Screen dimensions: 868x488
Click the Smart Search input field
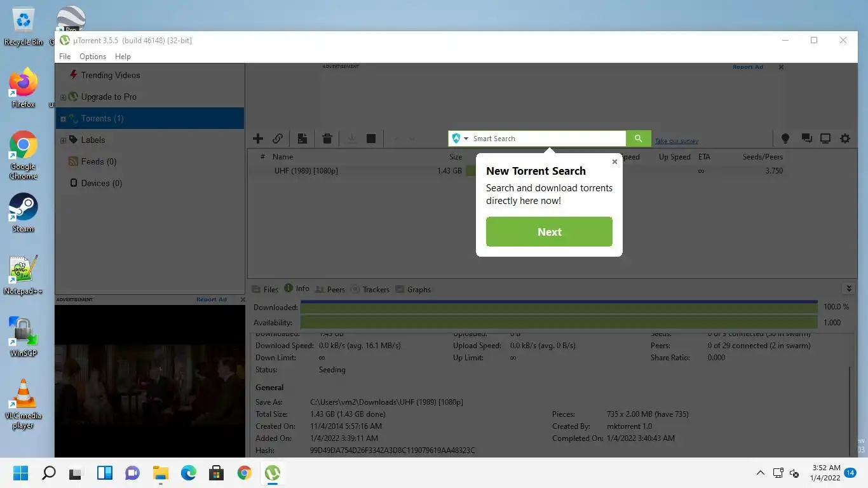[x=548, y=139]
